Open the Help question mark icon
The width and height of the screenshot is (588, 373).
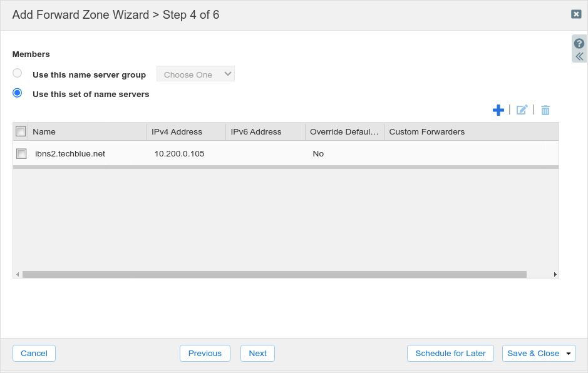coord(579,44)
